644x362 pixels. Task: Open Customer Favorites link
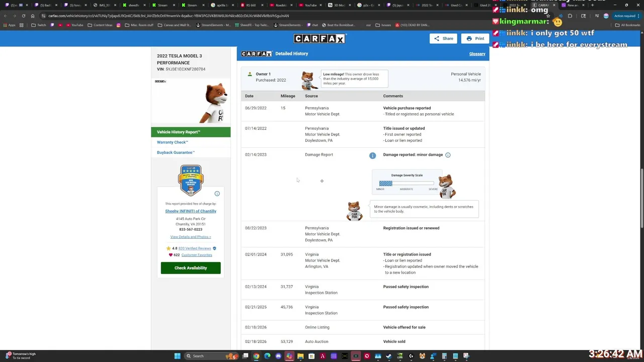coord(197,255)
